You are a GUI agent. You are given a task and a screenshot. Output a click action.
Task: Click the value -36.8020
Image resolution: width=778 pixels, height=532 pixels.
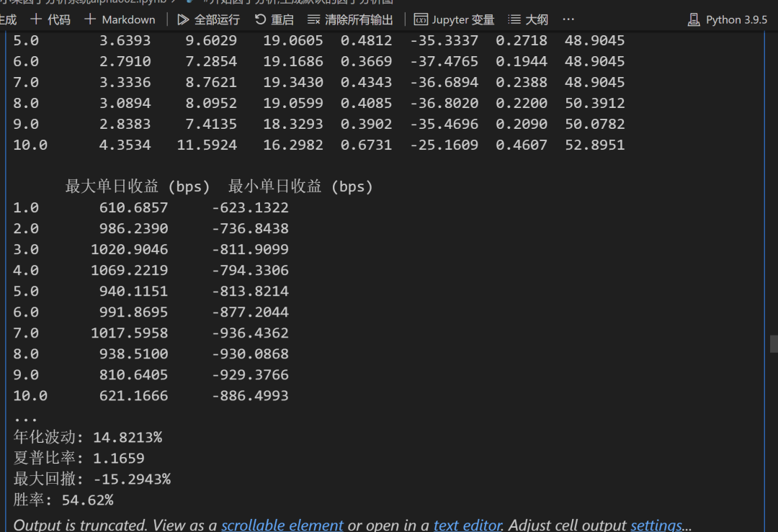point(444,103)
